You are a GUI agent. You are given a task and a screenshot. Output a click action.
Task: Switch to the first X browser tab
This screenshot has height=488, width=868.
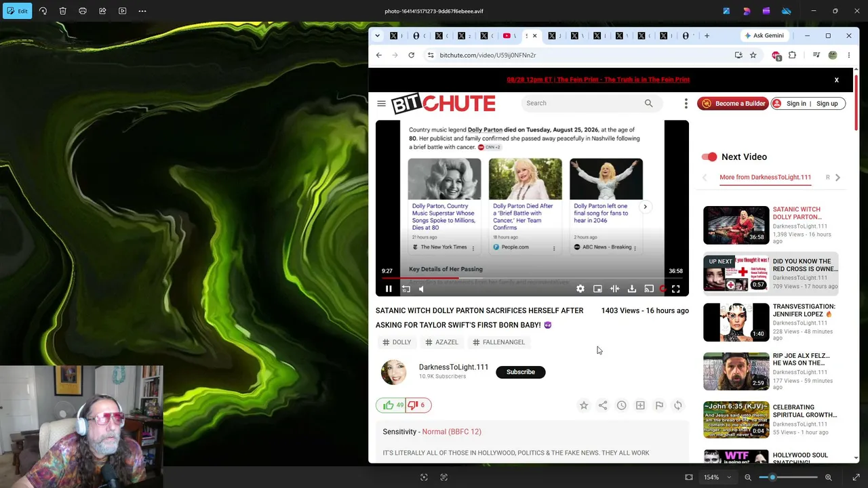tap(394, 35)
